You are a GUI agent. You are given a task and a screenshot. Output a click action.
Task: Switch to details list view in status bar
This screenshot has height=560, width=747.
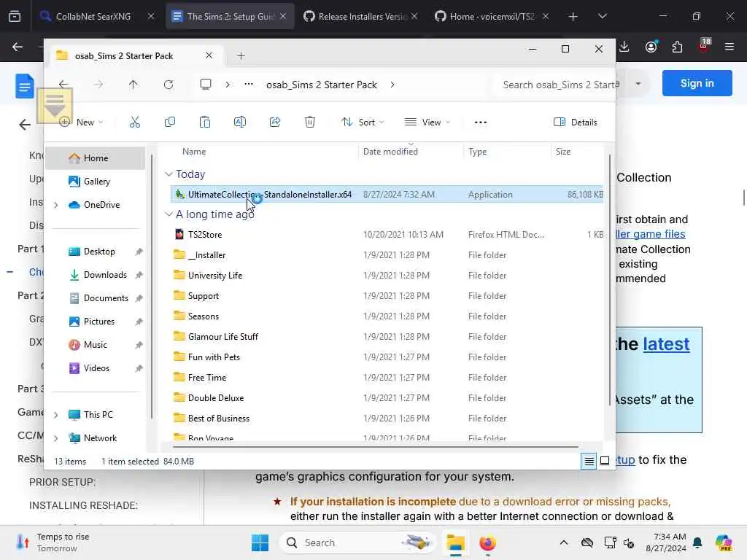pos(589,461)
